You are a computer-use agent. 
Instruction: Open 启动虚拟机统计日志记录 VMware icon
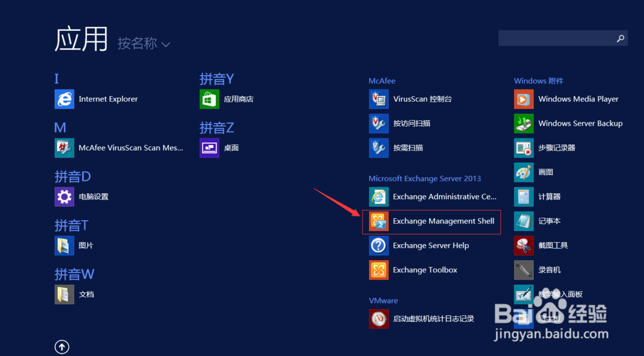379,319
